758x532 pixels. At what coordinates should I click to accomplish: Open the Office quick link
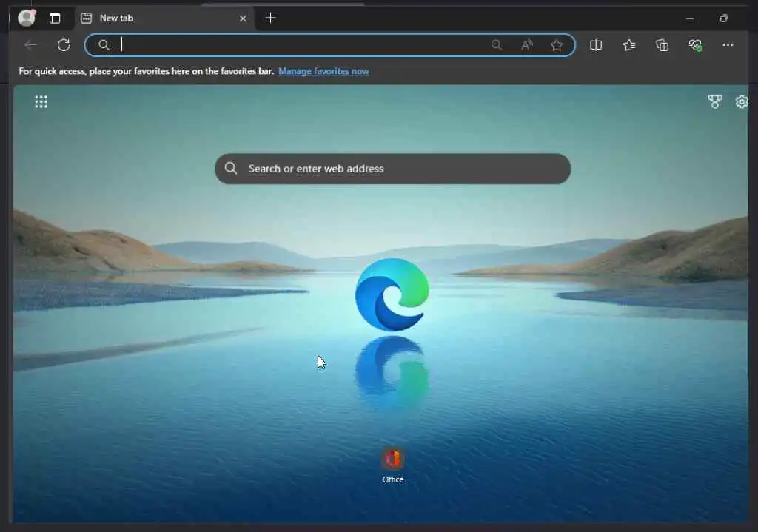click(392, 466)
